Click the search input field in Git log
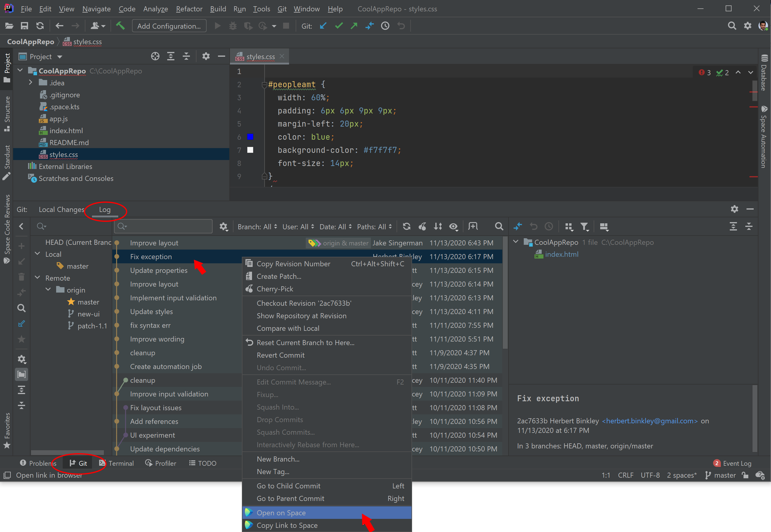 (164, 227)
